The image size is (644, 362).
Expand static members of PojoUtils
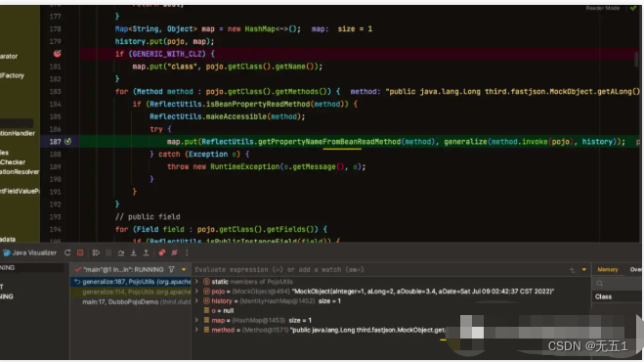(x=196, y=282)
